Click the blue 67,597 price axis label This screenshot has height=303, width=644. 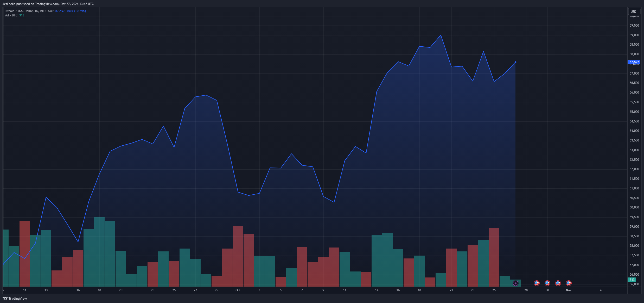point(634,62)
